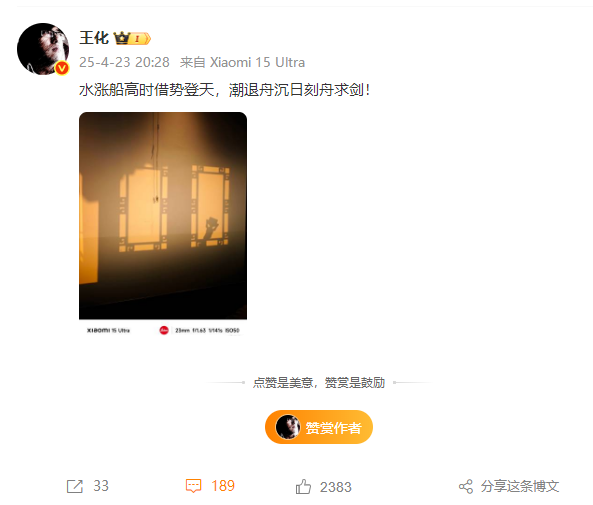Open 王化's profile avatar
This screenshot has height=505, width=593.
click(x=43, y=49)
